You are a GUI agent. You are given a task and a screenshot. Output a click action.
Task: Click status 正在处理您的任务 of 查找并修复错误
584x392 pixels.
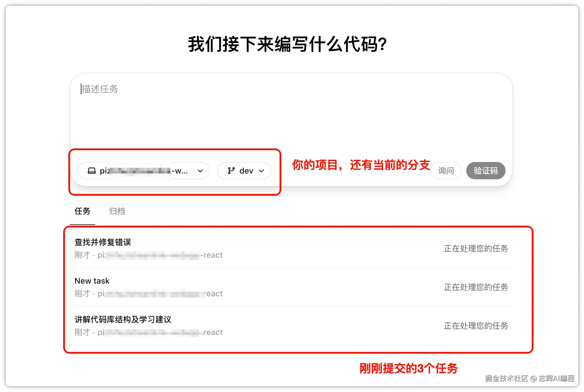point(476,248)
